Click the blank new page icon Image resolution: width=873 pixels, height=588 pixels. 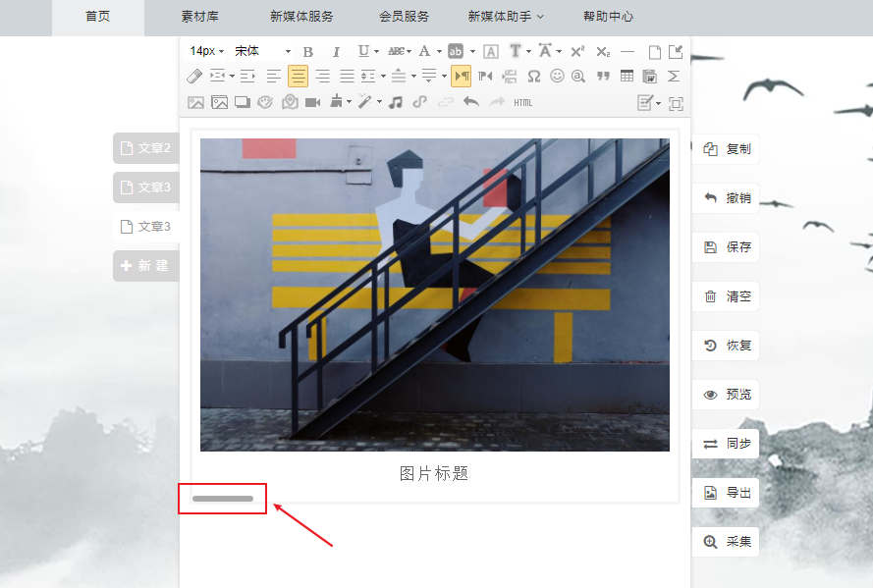655,52
